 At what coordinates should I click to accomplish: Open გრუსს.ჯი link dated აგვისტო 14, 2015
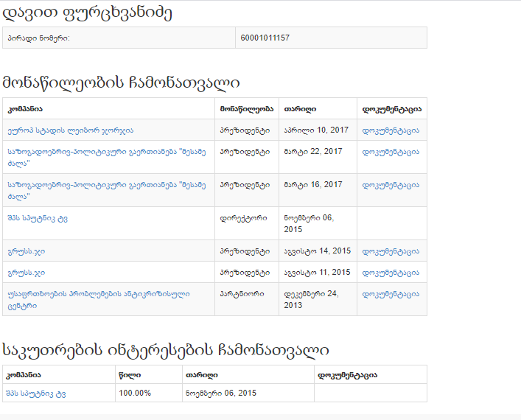point(27,251)
